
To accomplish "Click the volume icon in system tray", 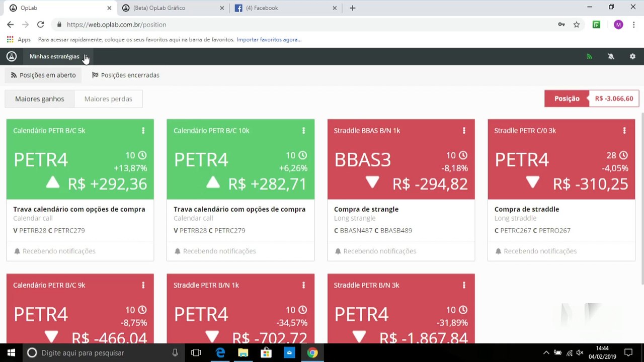I will [580, 353].
